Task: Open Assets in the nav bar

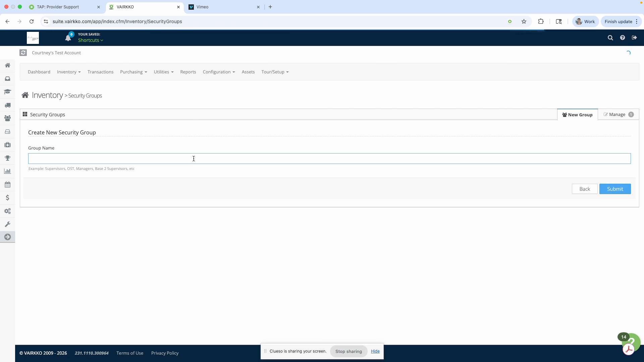Action: pyautogui.click(x=248, y=72)
